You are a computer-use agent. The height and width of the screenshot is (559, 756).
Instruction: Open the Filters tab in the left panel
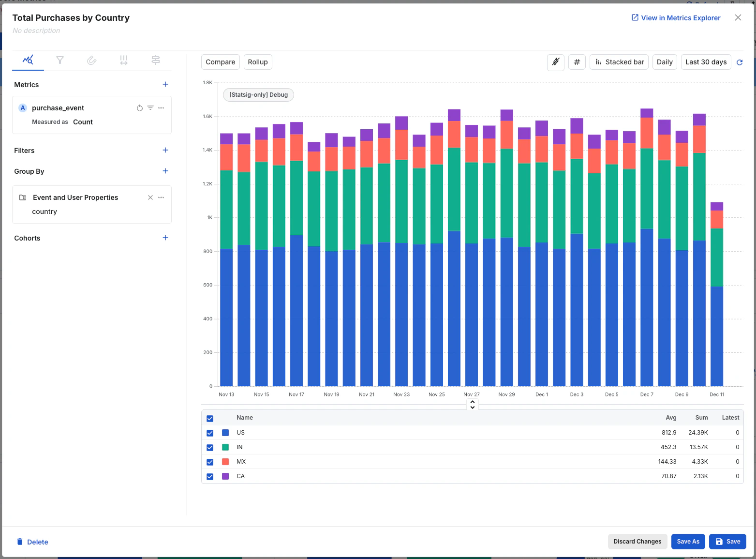tap(60, 60)
